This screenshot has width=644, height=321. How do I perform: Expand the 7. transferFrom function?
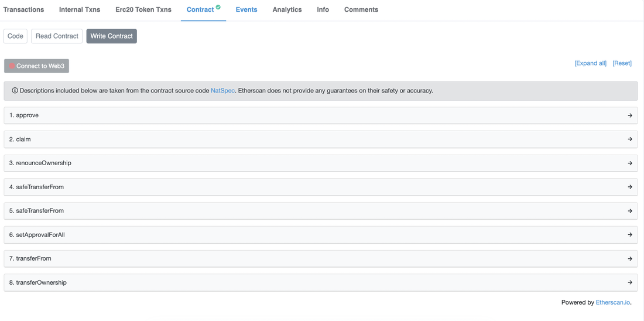pyautogui.click(x=321, y=258)
